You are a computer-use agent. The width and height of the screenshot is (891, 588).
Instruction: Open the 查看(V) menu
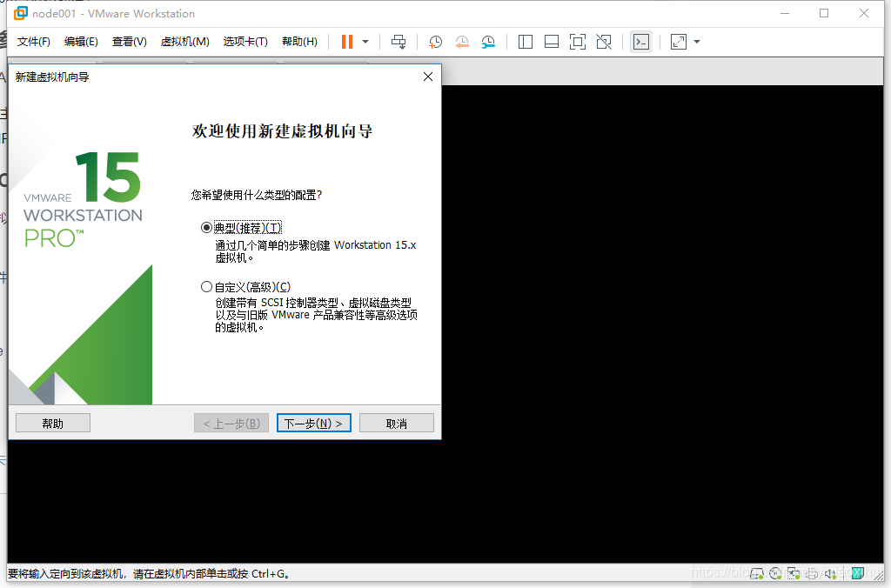click(129, 42)
